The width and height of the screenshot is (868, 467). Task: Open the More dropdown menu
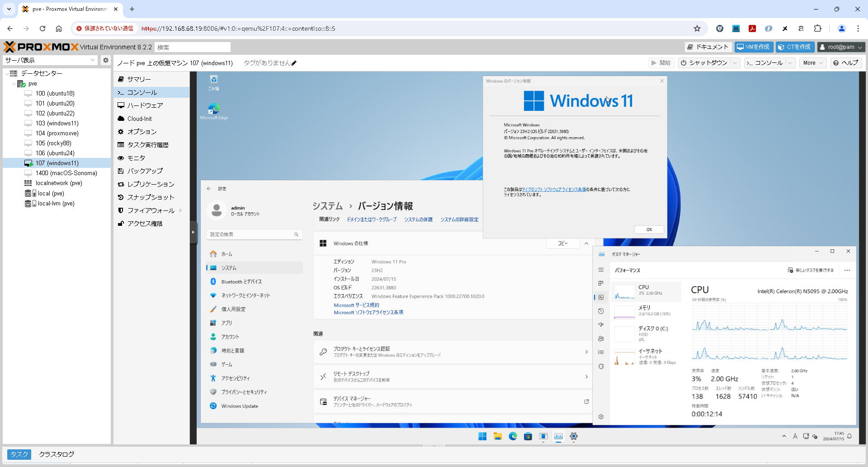coord(813,63)
